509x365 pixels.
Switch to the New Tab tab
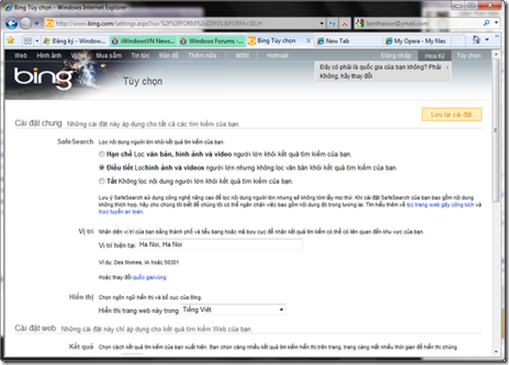tap(349, 41)
